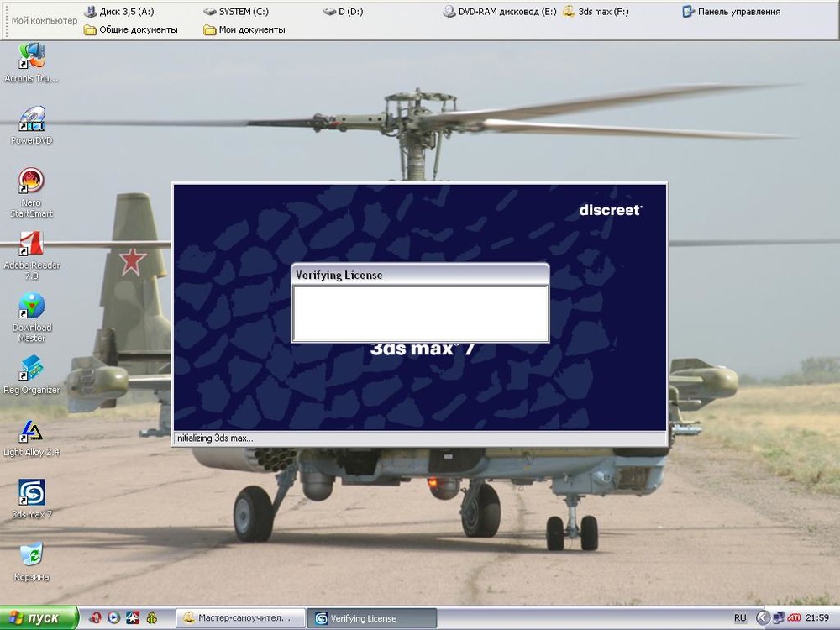
Task: Open the Диск 3,5 (A:) drive
Action: click(x=119, y=11)
